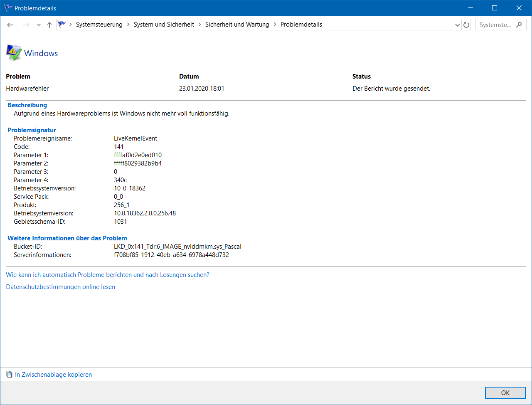This screenshot has width=532, height=405.
Task: Select value 10.0.18362.2.0.0.256.48
Action: [145, 213]
